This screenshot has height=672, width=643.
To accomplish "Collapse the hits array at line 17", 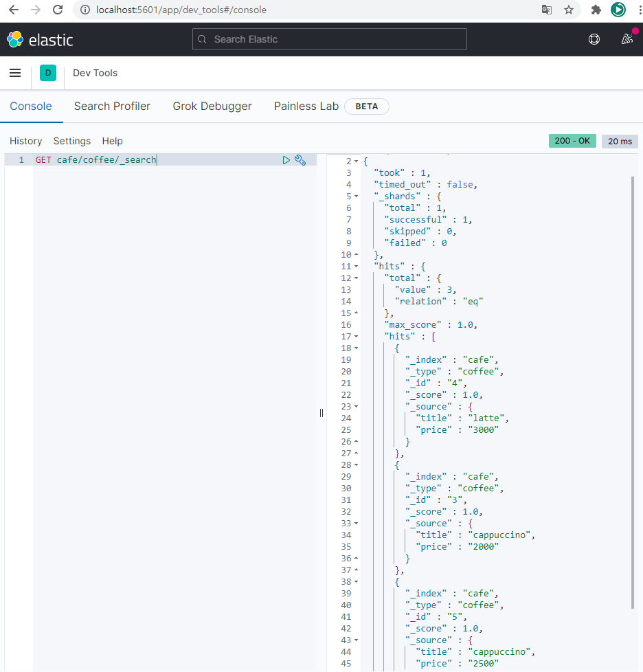I will click(x=356, y=337).
